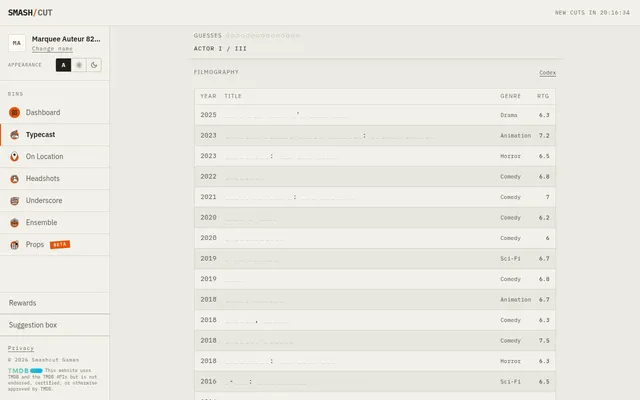The image size is (640, 400).
Task: Open Dashboard bin
Action: [x=55, y=112]
